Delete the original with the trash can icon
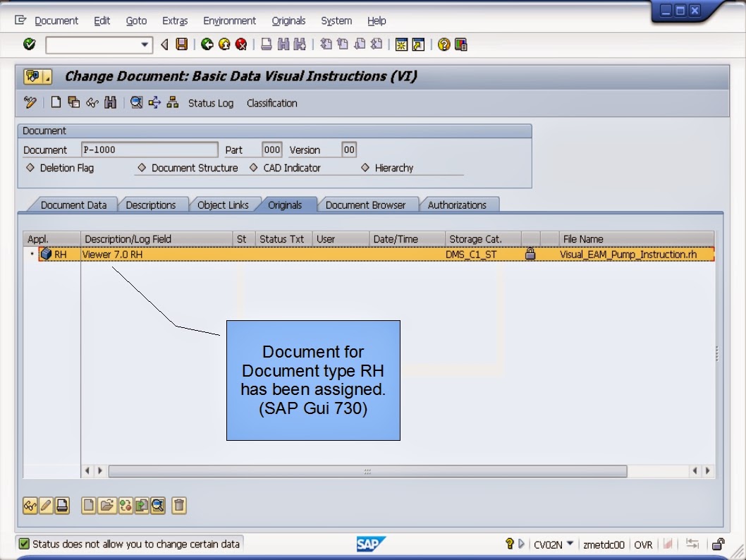746x560 pixels. [x=178, y=505]
